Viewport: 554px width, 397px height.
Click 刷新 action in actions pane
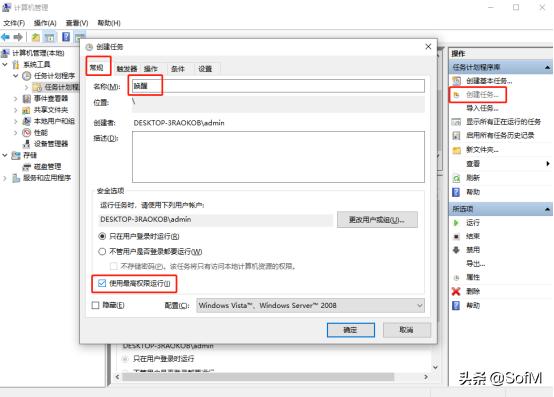pyautogui.click(x=473, y=178)
